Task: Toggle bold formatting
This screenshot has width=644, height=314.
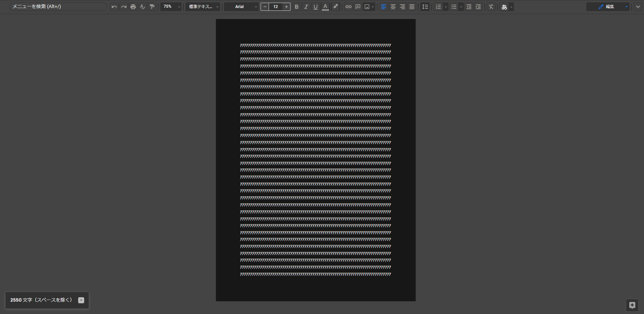Action: point(297,7)
